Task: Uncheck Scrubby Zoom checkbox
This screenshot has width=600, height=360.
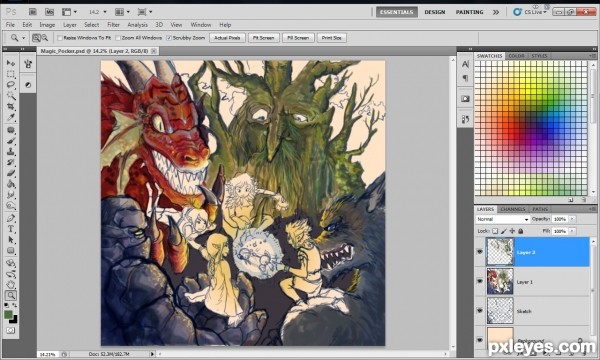Action: [169, 38]
